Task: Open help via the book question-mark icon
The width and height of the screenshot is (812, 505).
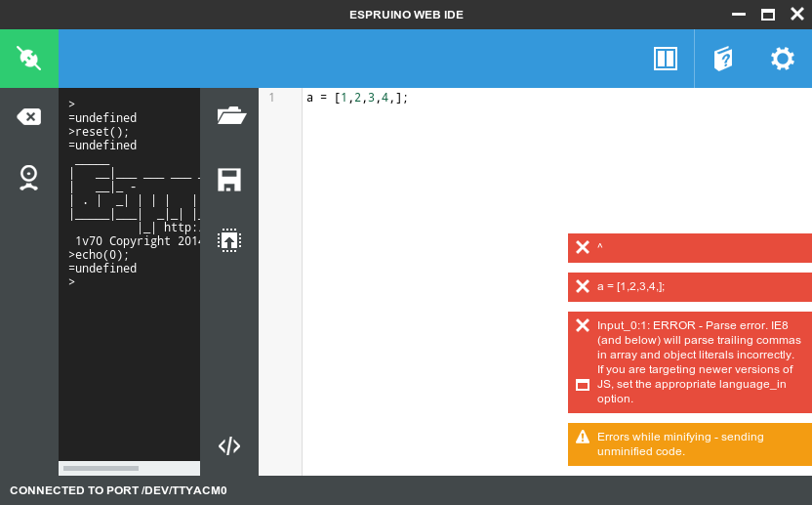Action: (x=723, y=58)
